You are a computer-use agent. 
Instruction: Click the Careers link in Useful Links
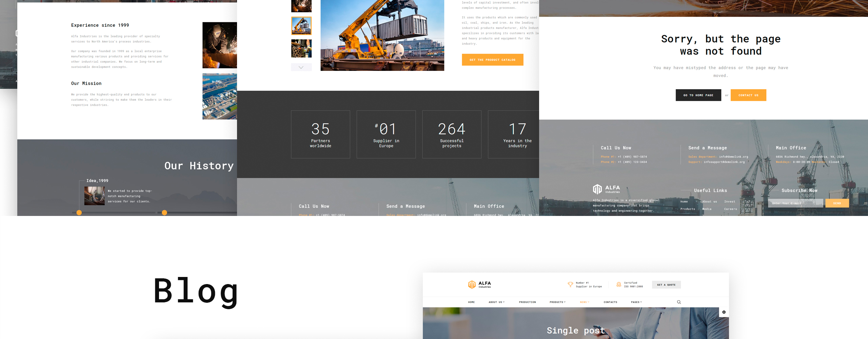730,209
